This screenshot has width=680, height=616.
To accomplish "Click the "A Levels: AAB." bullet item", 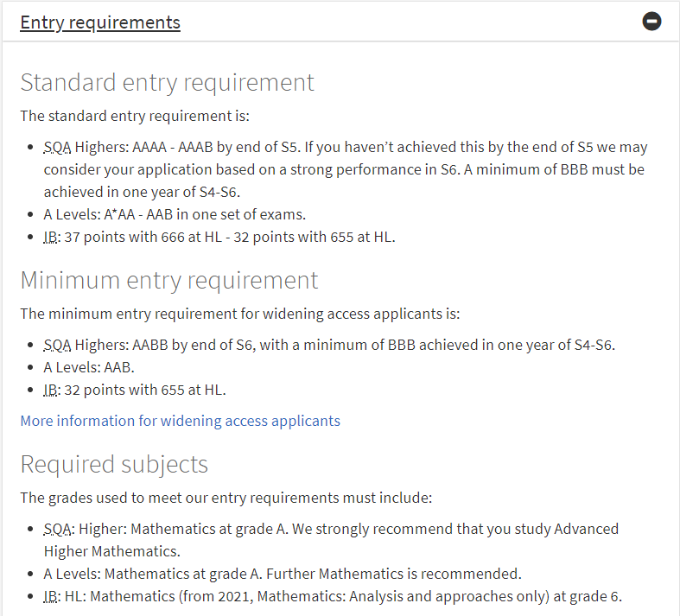I will click(88, 368).
